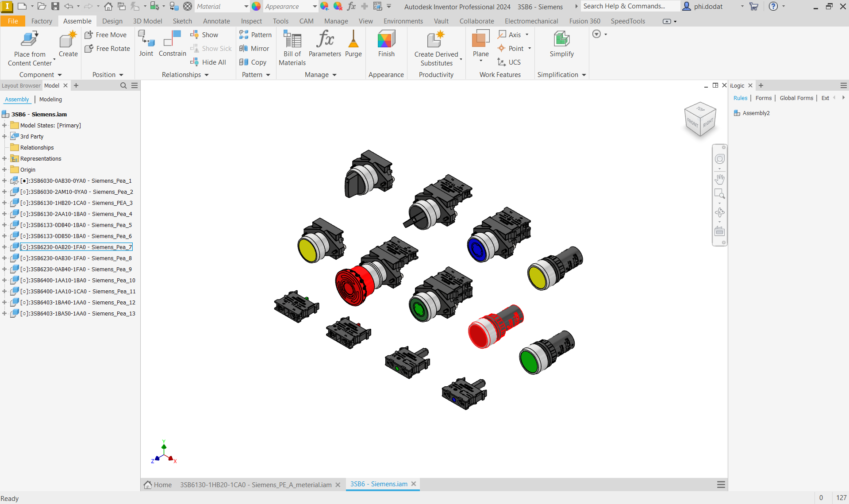
Task: Click the ViewCube in the viewport
Action: pos(700,119)
